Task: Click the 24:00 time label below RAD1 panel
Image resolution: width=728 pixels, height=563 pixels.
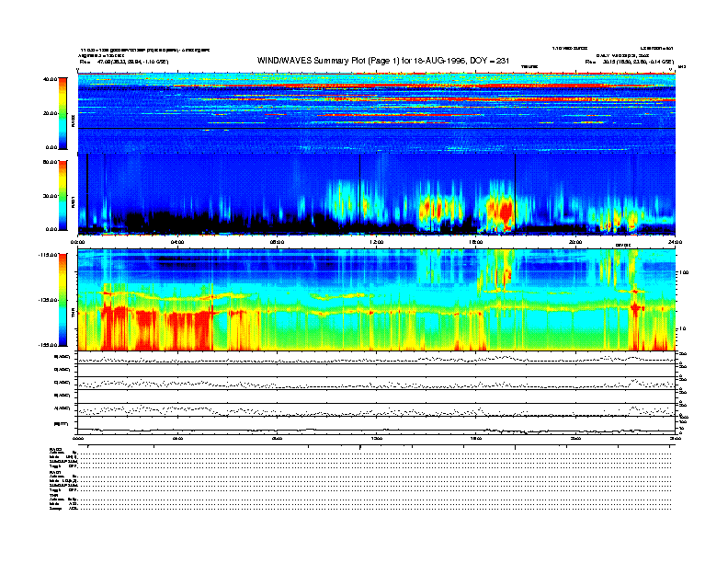Action: (675, 242)
